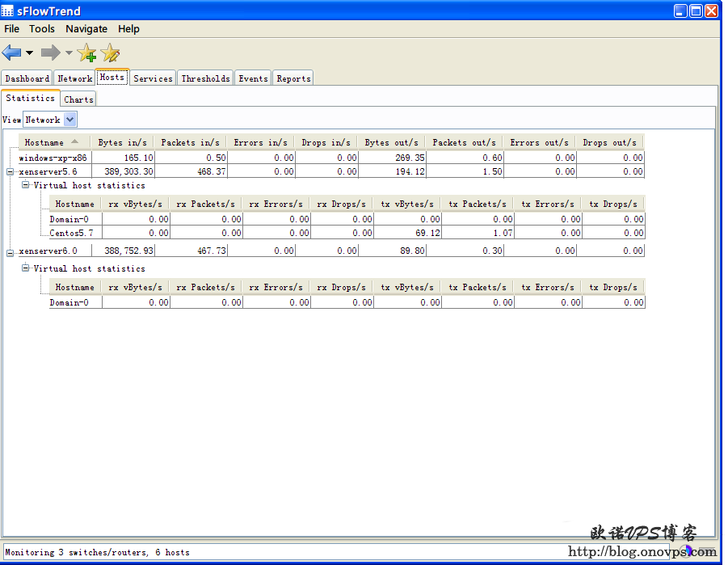Collapse the xenserver5.6 host row
Image resolution: width=728 pixels, height=565 pixels.
11,172
